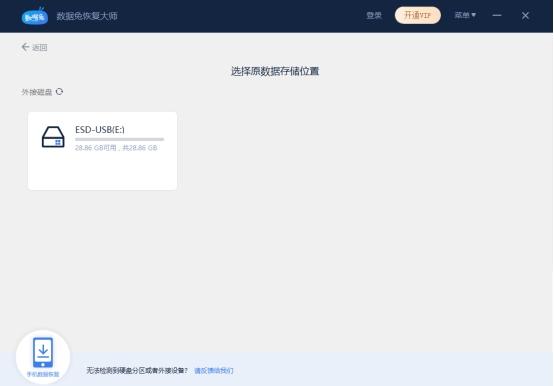Select the ESD-USB(E:) drive name

tap(100, 130)
